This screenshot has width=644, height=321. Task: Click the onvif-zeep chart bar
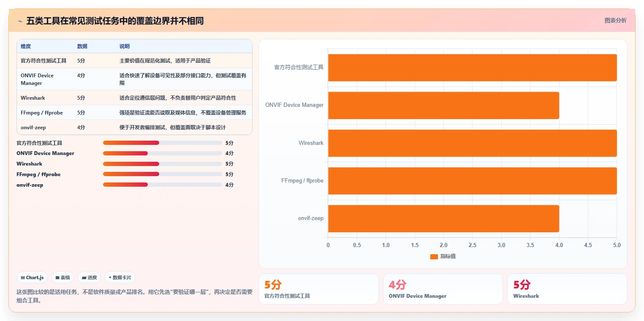pos(443,218)
